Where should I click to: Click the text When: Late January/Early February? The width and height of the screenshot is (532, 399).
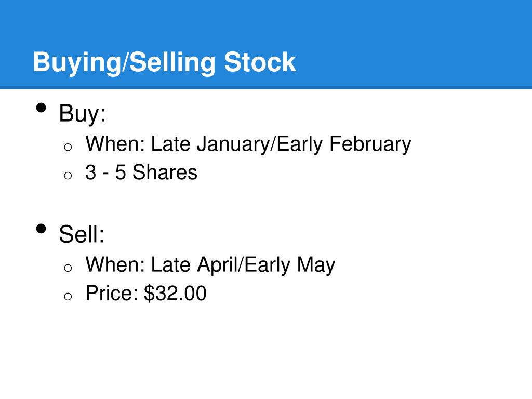coord(248,144)
